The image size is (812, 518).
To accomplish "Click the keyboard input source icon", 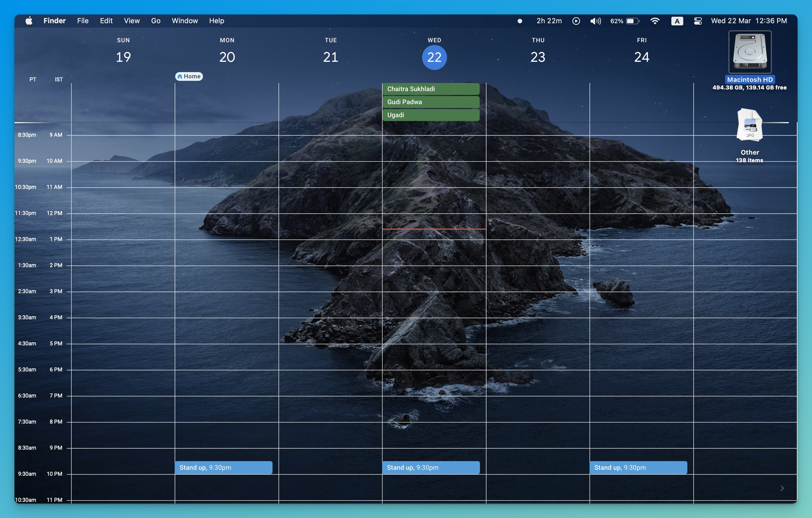I will tap(677, 21).
